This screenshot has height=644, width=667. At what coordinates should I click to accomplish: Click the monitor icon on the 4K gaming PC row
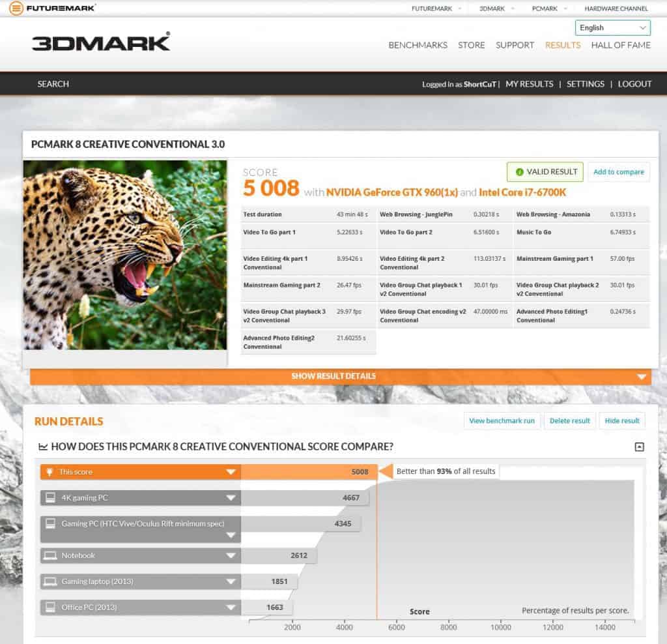(x=49, y=497)
